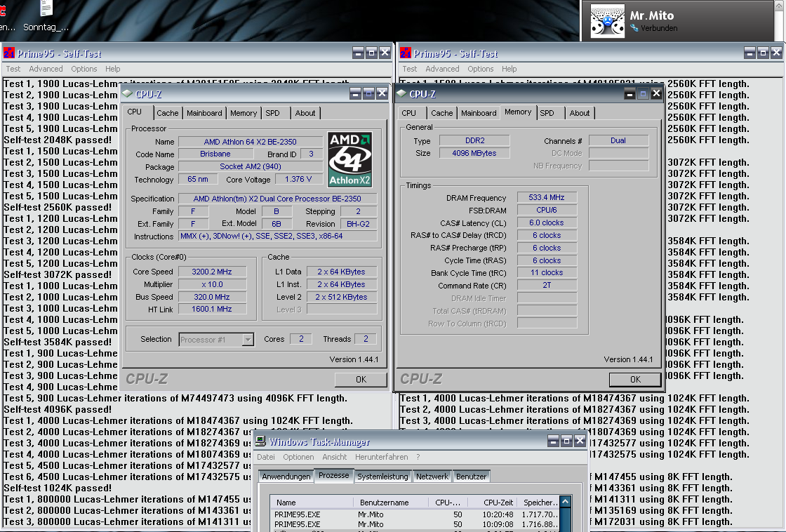Viewport: 786px width, 532px height.
Task: Close the left CPU-Z window
Action: (382, 93)
